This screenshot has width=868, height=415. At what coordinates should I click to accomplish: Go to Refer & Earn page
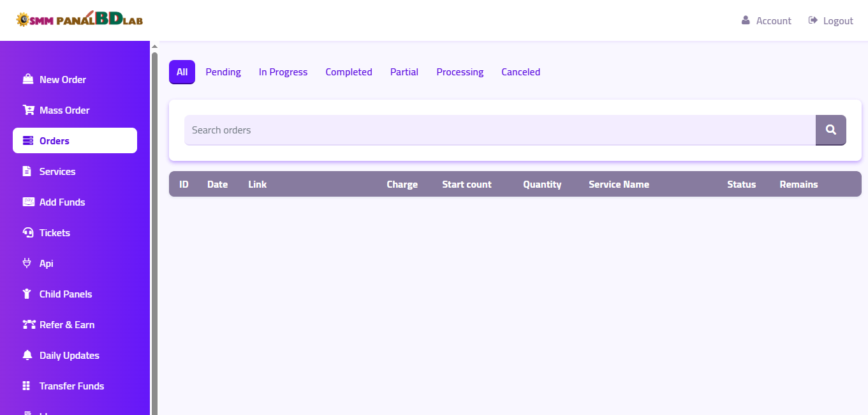click(x=67, y=324)
